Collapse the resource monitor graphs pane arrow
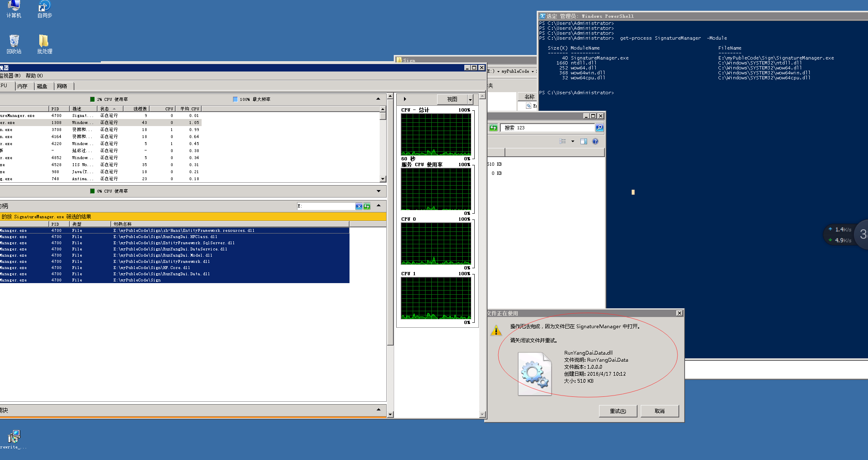 click(x=405, y=99)
